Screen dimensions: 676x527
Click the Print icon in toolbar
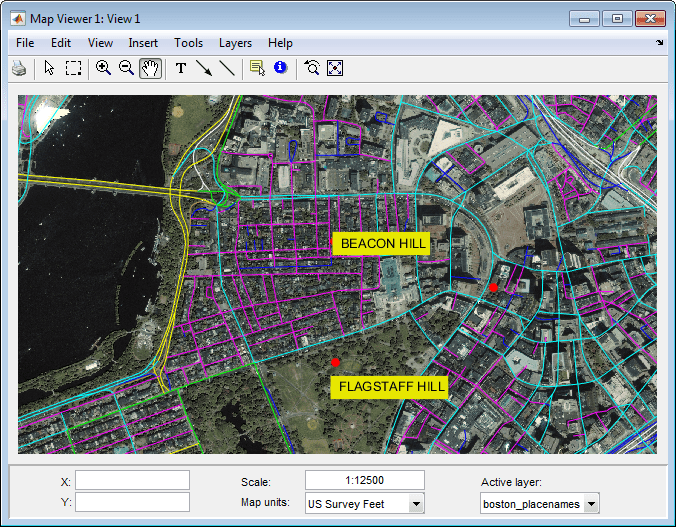click(x=19, y=68)
